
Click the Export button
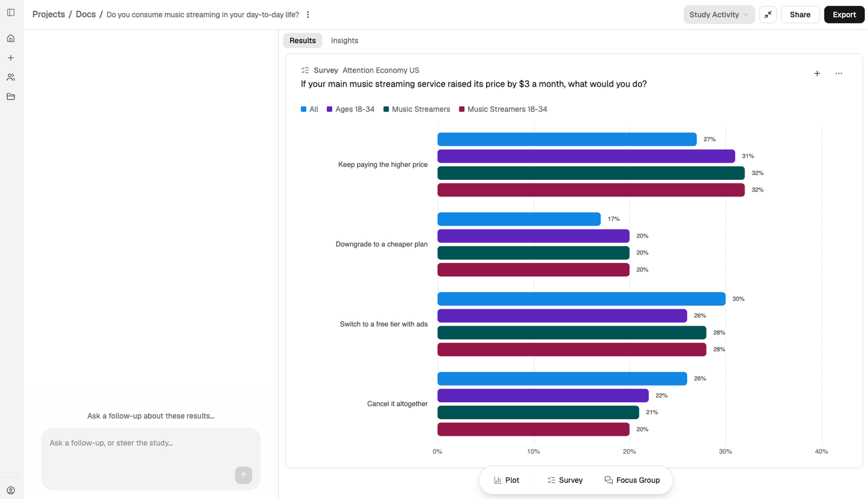844,15
